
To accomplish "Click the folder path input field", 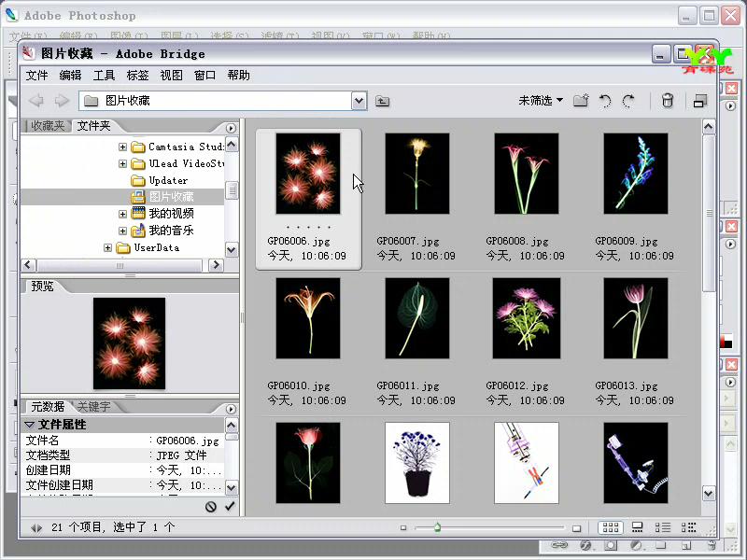I will pyautogui.click(x=216, y=101).
